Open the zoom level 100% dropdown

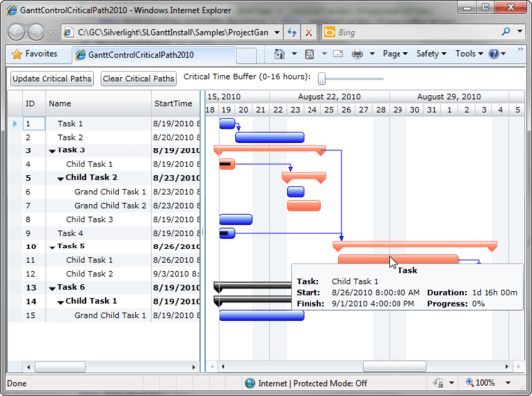(508, 383)
